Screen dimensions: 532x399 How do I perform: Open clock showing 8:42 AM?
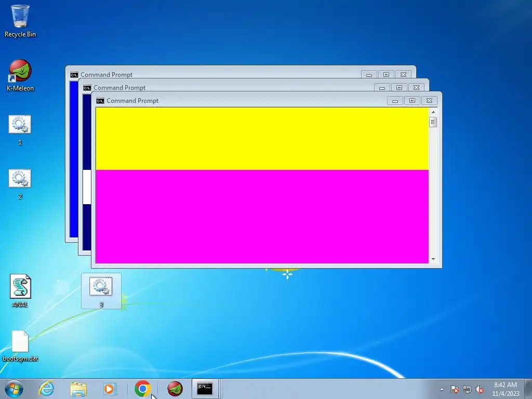click(506, 389)
